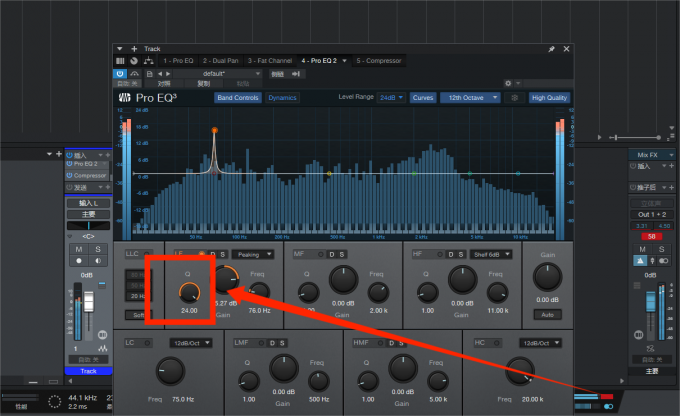Toggle the plugin power bypass button
This screenshot has width=680, height=416.
click(120, 73)
